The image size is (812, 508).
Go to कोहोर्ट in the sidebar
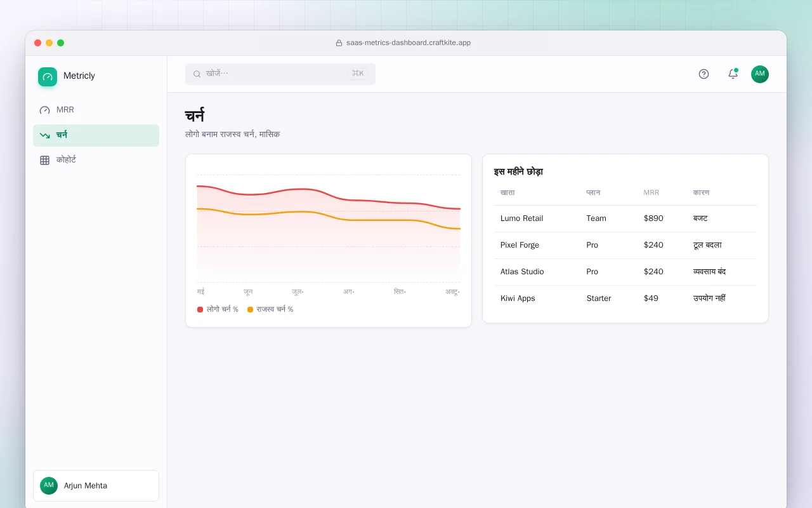click(96, 161)
